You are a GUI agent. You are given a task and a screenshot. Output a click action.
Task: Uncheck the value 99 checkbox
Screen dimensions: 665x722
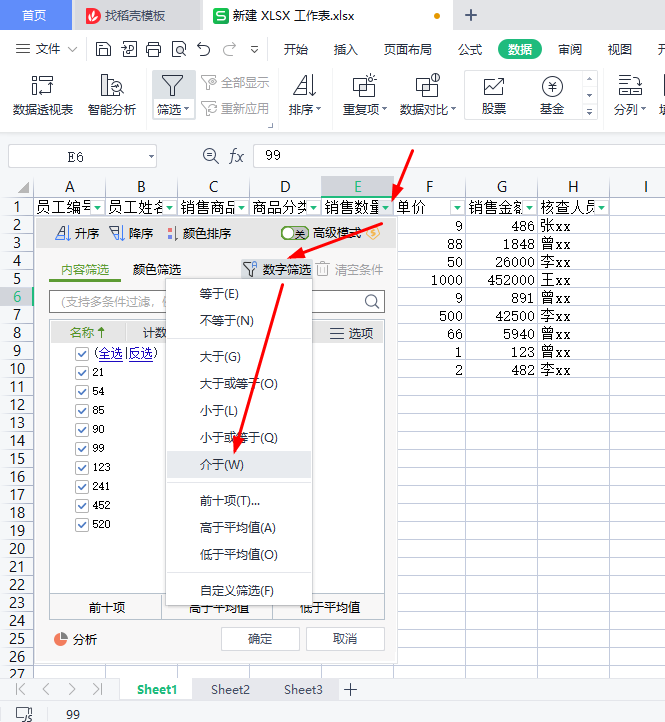point(82,448)
